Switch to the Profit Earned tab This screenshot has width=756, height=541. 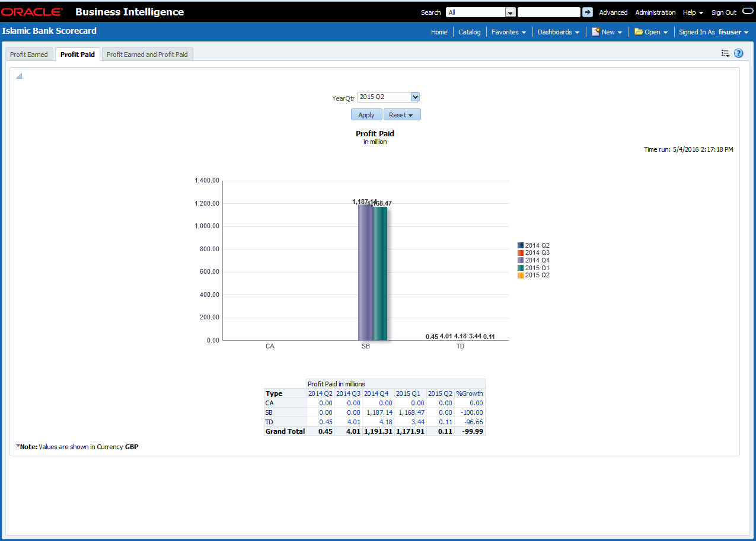[x=29, y=55]
